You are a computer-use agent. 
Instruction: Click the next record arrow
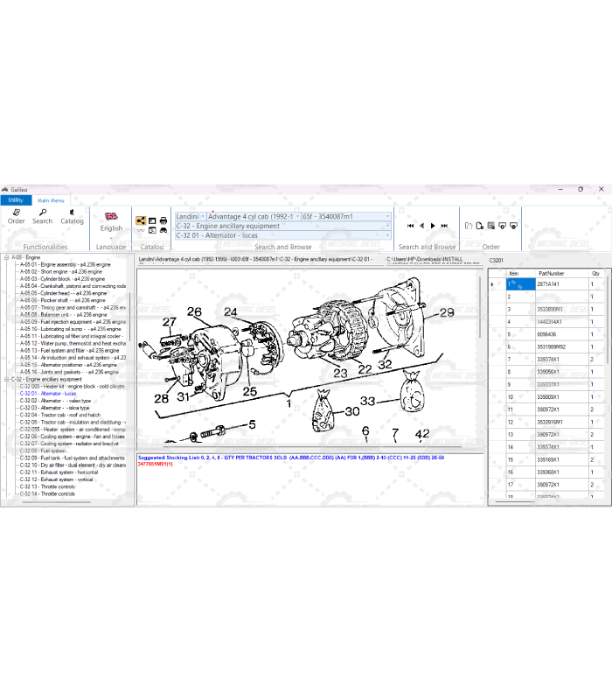(433, 226)
